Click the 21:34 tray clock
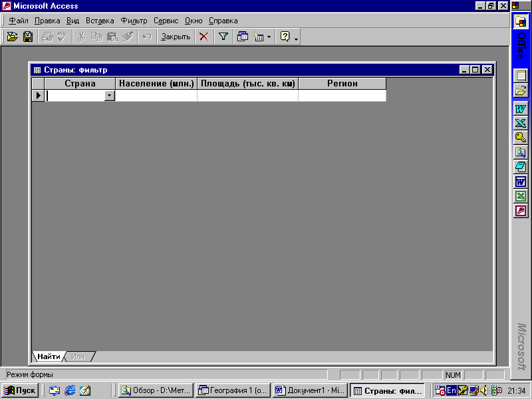Image resolution: width=532 pixels, height=399 pixels. click(517, 391)
